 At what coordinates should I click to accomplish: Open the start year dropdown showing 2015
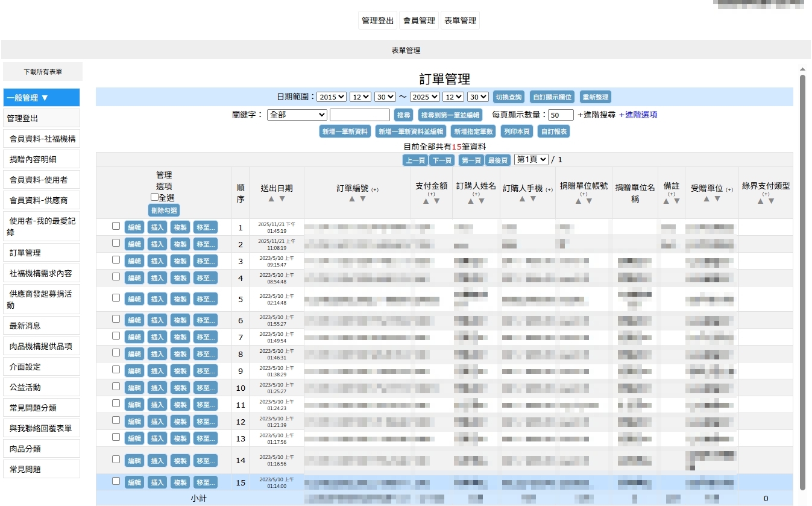[x=332, y=96]
